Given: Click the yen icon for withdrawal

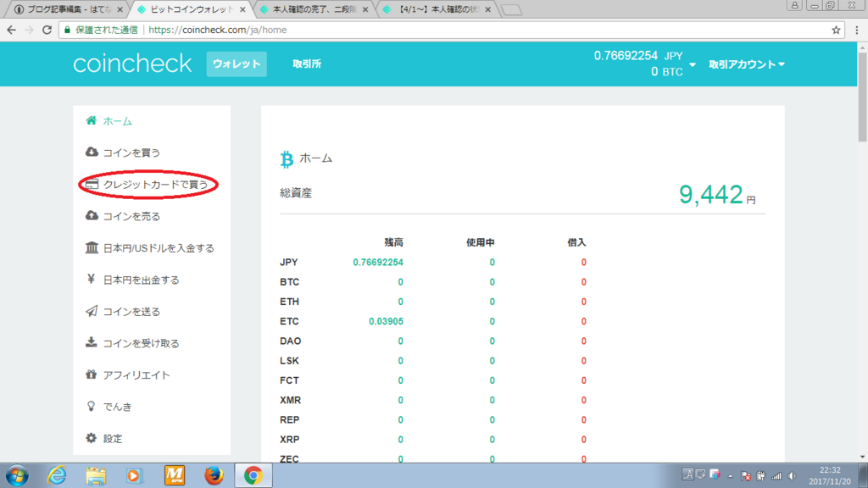Looking at the screenshot, I should (92, 279).
